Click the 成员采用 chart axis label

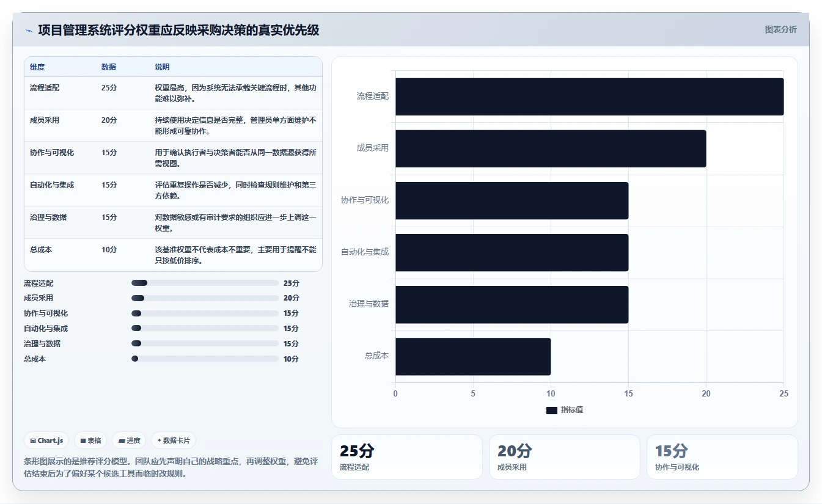click(x=373, y=148)
